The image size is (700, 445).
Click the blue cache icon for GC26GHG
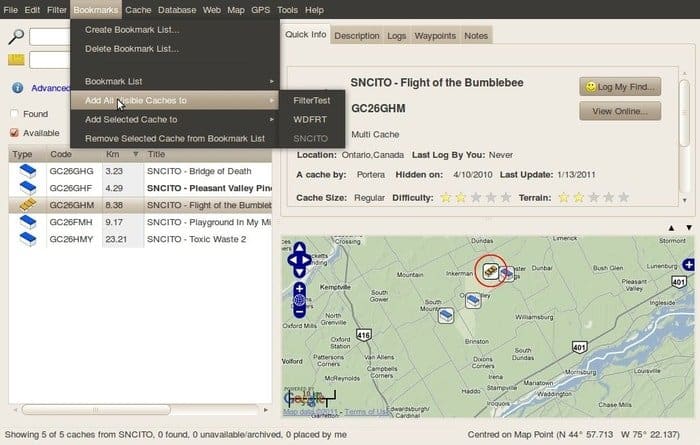point(28,171)
